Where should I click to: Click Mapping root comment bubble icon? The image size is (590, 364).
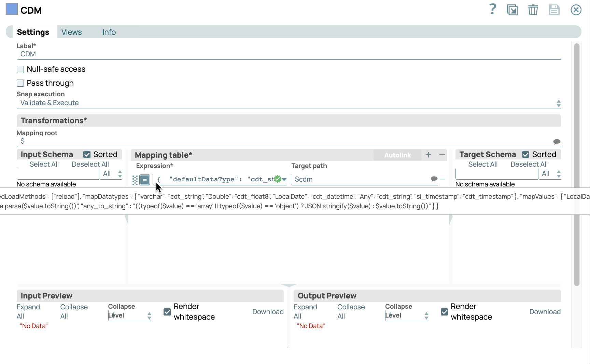tap(557, 141)
